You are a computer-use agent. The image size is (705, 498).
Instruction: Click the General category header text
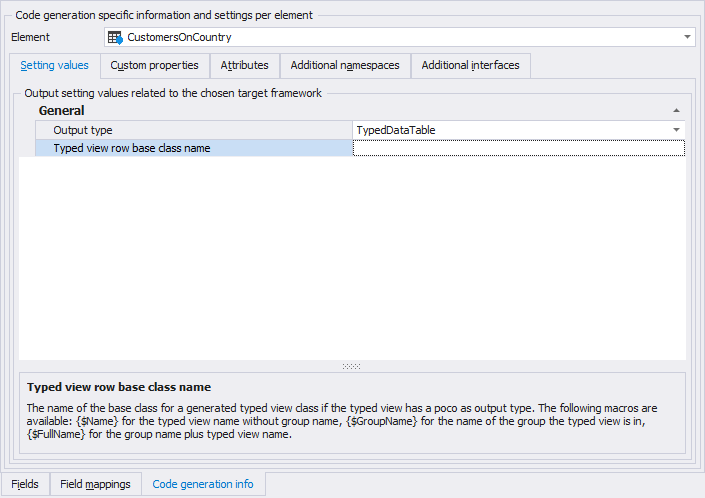click(x=61, y=111)
